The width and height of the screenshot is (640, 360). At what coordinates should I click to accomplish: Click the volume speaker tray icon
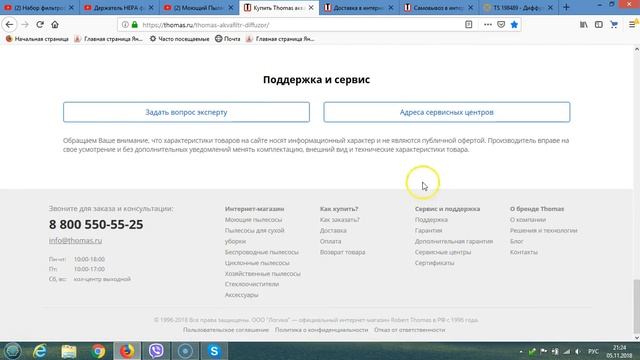[x=577, y=351]
